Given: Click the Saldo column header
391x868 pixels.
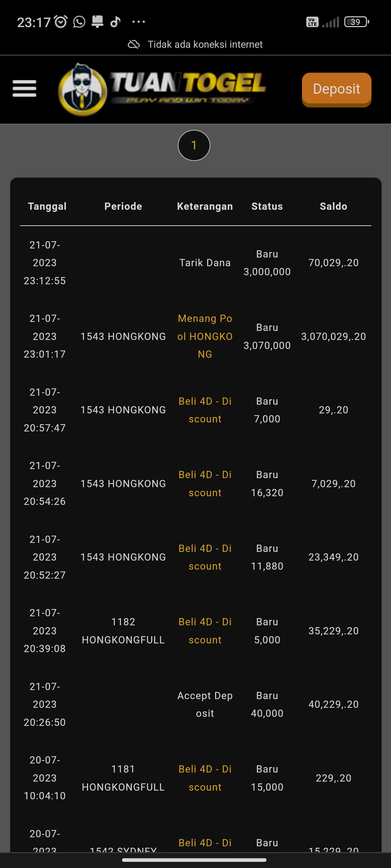Looking at the screenshot, I should [333, 206].
